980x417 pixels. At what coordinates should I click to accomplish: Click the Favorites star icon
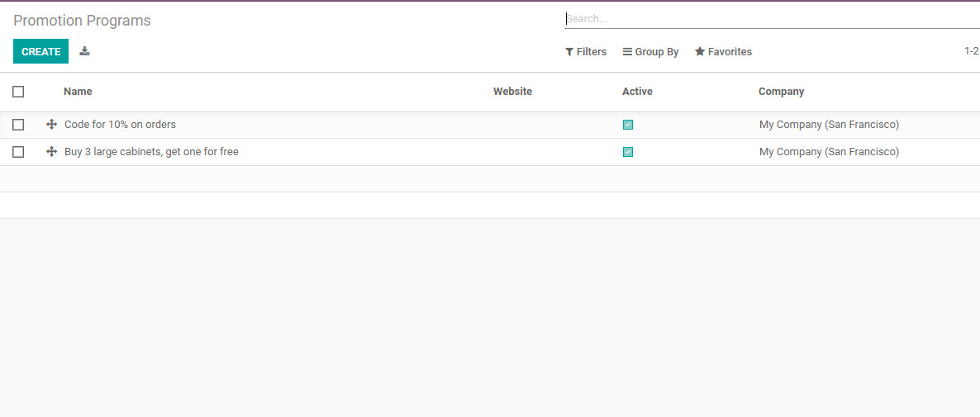[x=700, y=52]
